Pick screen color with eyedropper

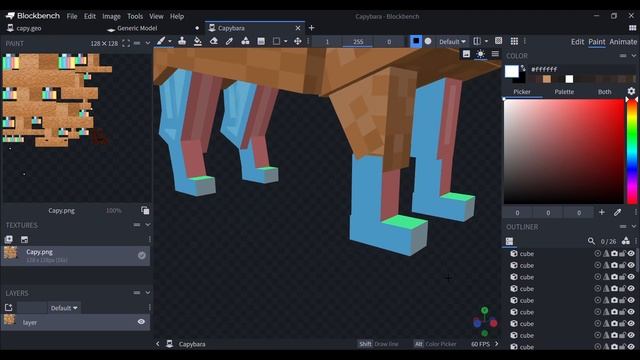(618, 212)
